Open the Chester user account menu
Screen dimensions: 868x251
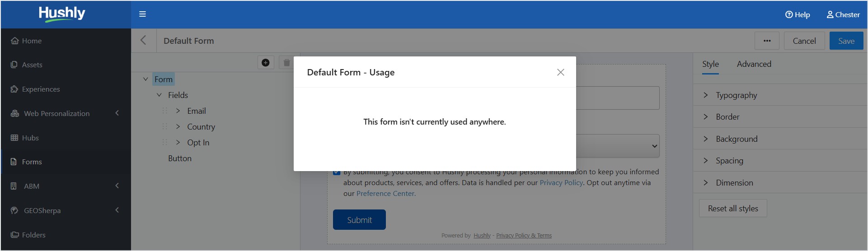tap(843, 14)
